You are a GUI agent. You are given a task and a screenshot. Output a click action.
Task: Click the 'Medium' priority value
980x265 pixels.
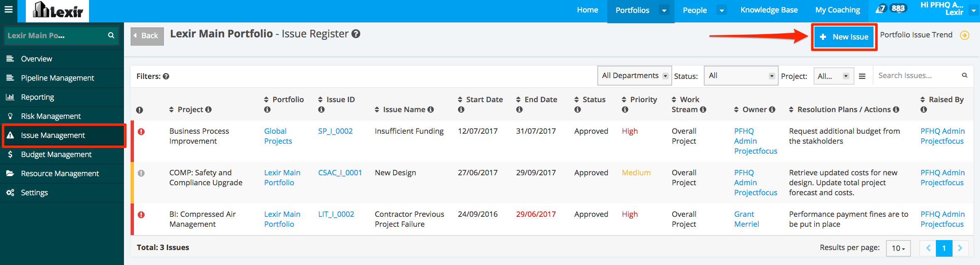636,173
